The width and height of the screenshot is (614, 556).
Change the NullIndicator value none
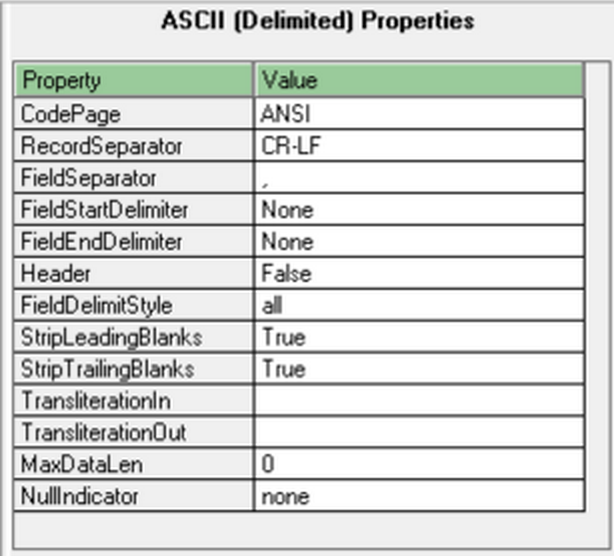coord(418,497)
